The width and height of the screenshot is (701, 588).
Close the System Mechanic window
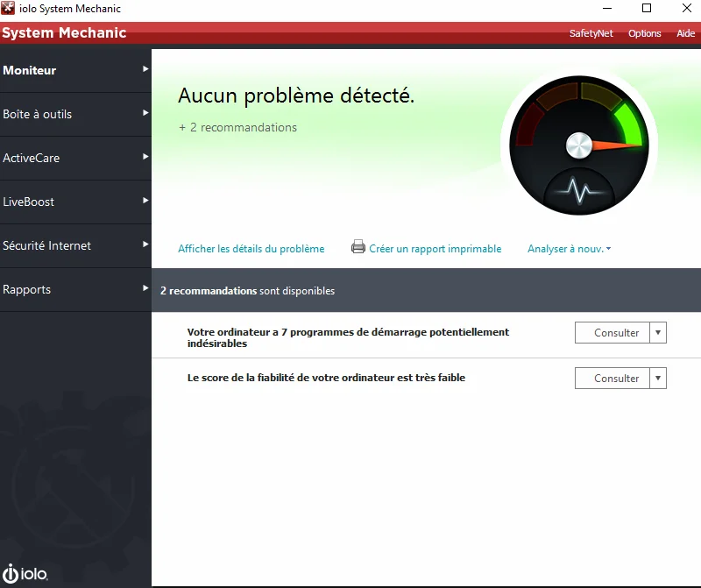(687, 8)
